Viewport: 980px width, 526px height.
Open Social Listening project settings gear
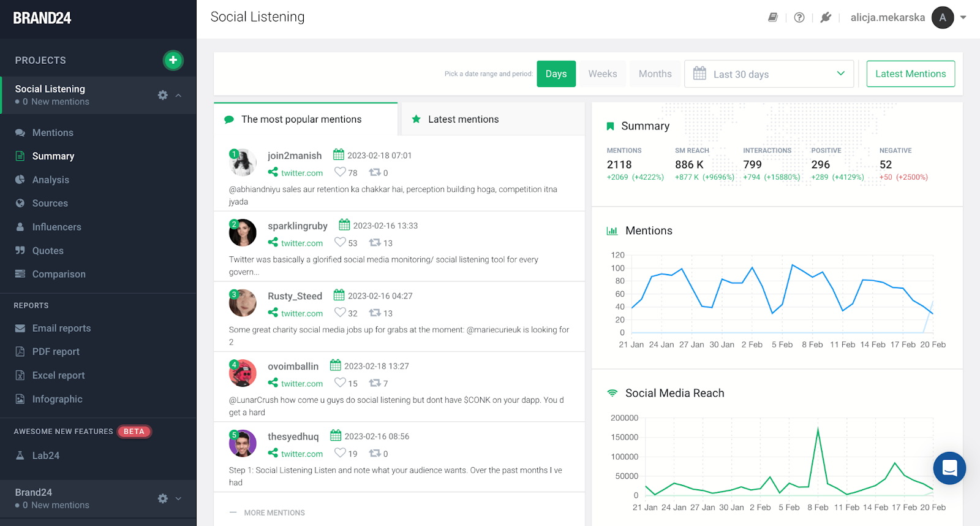[162, 95]
